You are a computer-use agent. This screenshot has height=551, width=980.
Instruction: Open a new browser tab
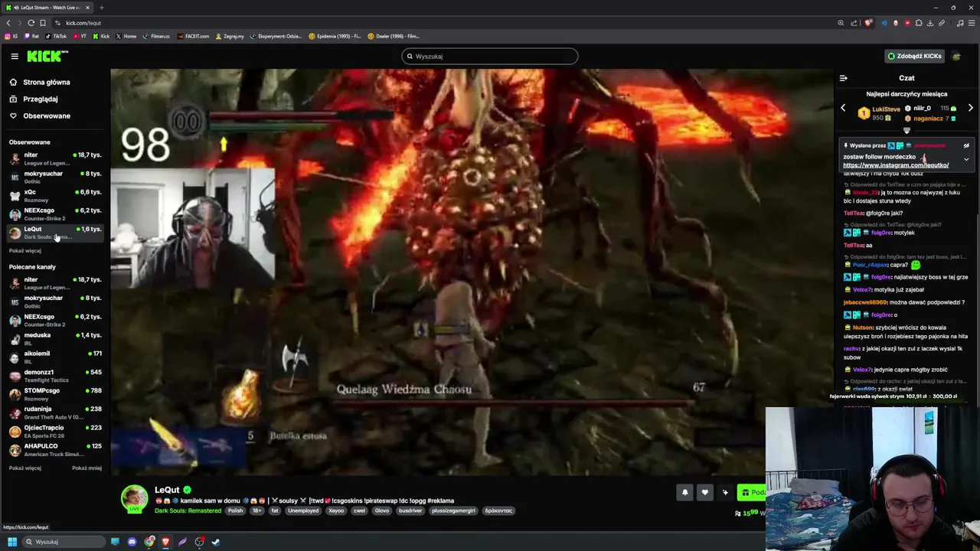[x=101, y=8]
